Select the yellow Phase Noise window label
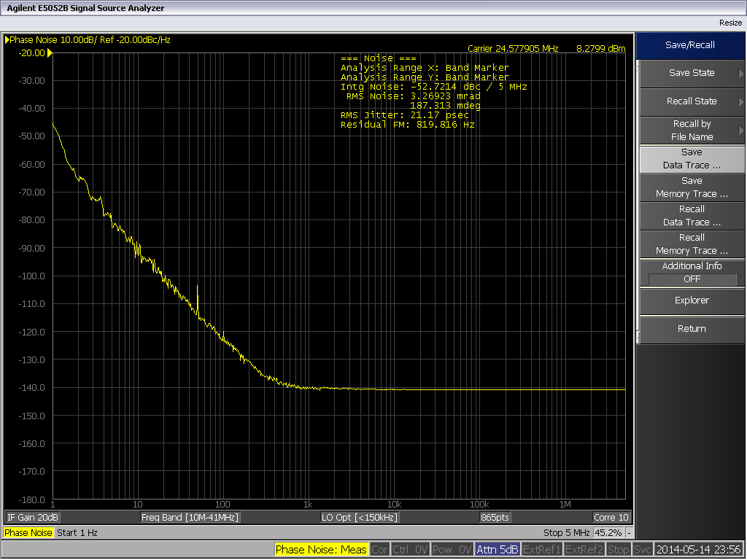The image size is (747, 560). tap(28, 533)
